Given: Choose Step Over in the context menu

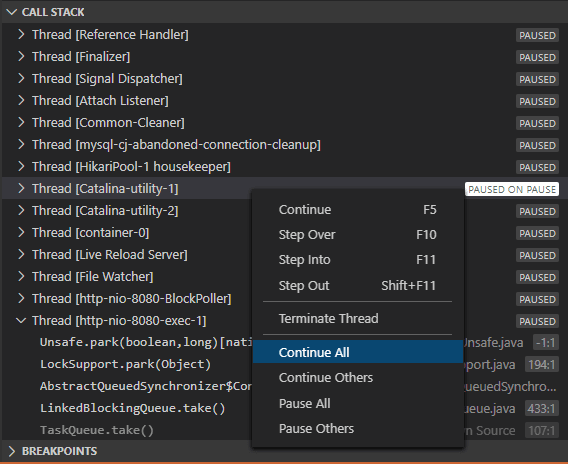Looking at the screenshot, I should [358, 235].
